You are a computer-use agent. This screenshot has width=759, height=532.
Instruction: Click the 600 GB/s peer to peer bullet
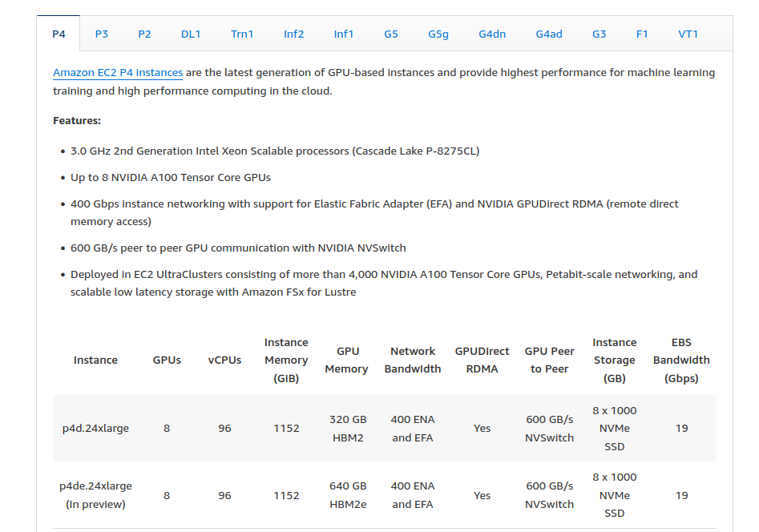click(238, 248)
